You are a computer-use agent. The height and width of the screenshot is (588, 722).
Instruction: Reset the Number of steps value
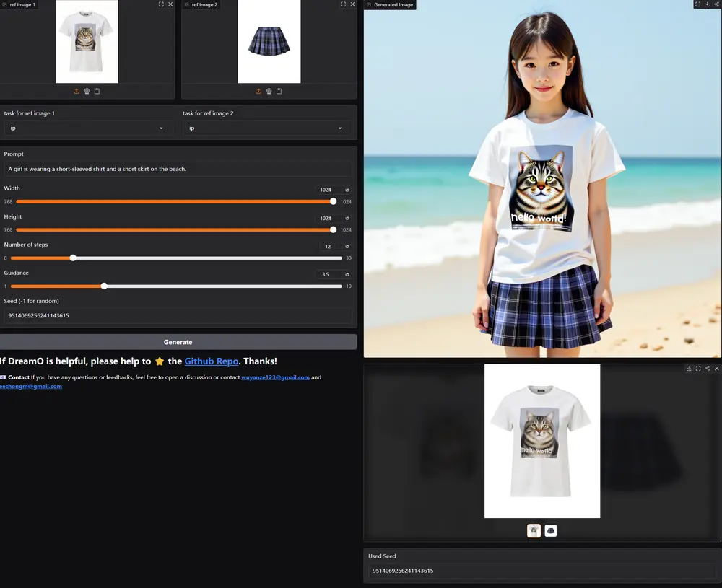coord(347,247)
